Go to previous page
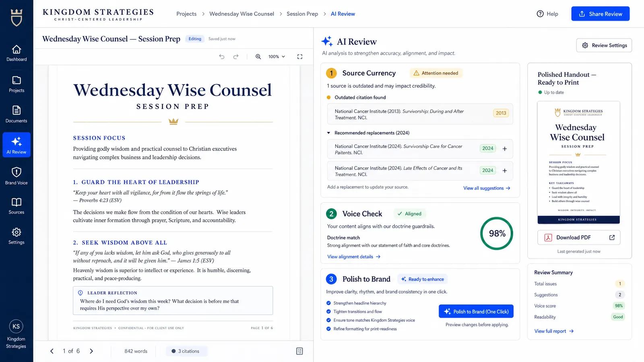Viewport: 644px width, 362px height. (52, 351)
